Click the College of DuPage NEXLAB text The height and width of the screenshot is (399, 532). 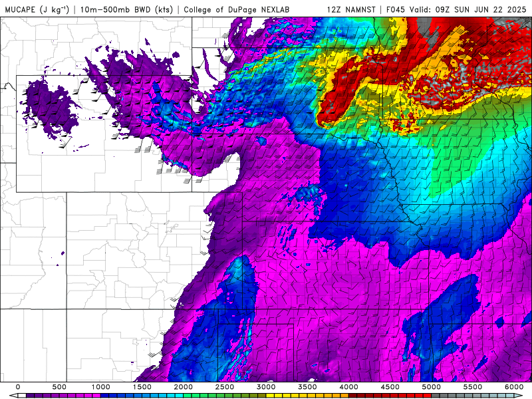pos(237,9)
